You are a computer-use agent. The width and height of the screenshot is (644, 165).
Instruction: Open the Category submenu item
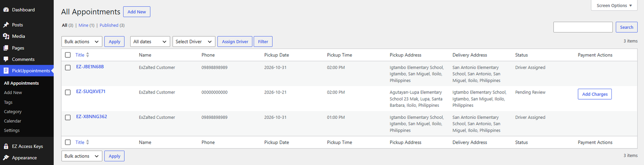[x=12, y=112]
